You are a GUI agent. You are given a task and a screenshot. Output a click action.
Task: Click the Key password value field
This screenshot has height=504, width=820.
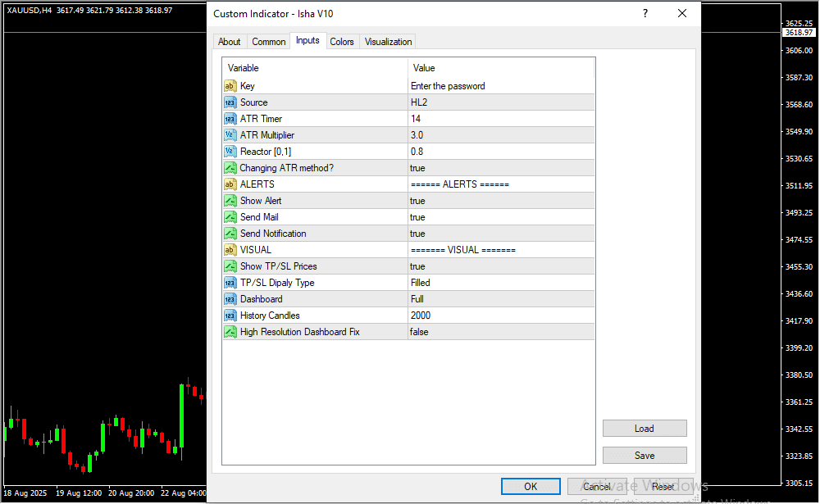point(500,86)
